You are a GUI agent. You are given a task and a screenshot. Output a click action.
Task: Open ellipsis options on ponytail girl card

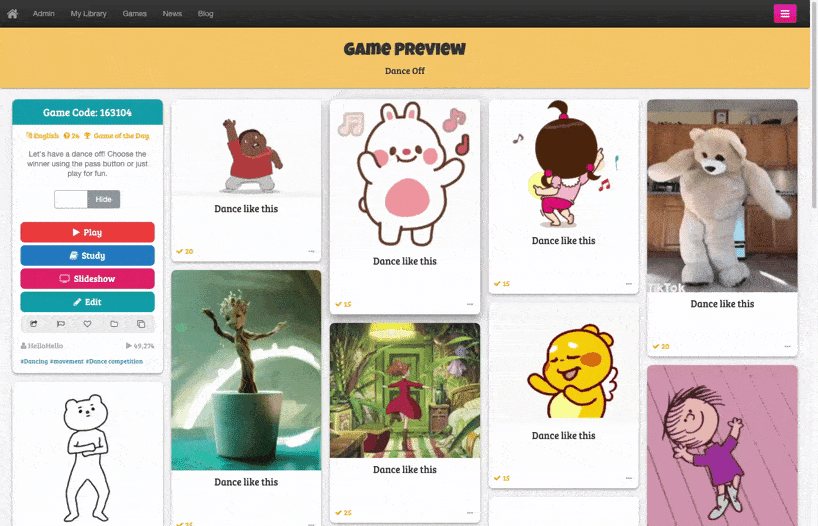629,284
